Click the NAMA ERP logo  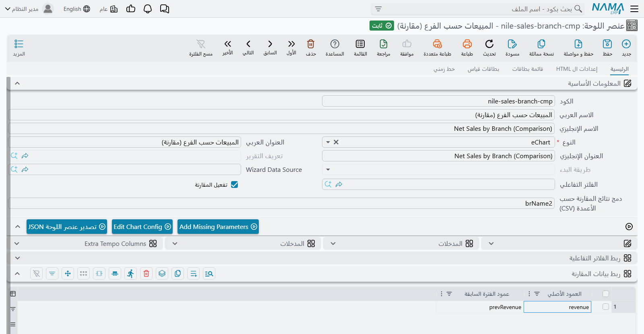608,8
